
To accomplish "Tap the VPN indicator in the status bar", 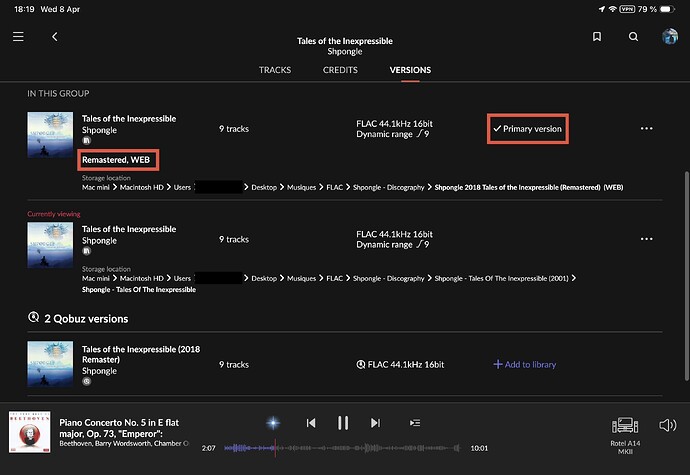I will [627, 9].
